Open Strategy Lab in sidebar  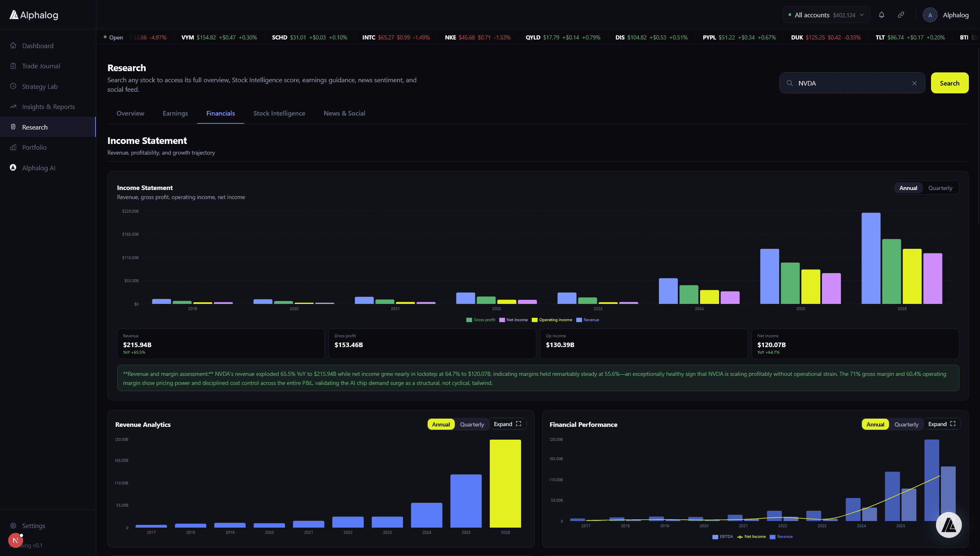click(x=48, y=86)
